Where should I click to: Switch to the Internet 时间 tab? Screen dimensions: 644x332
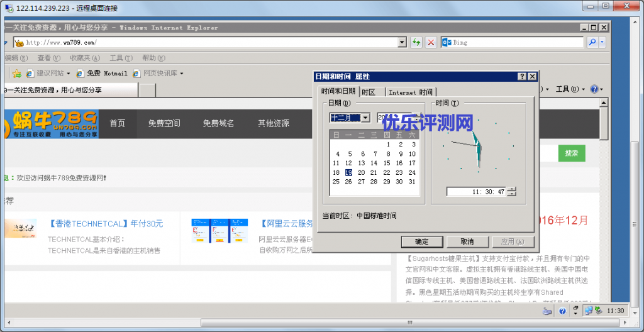tap(410, 92)
